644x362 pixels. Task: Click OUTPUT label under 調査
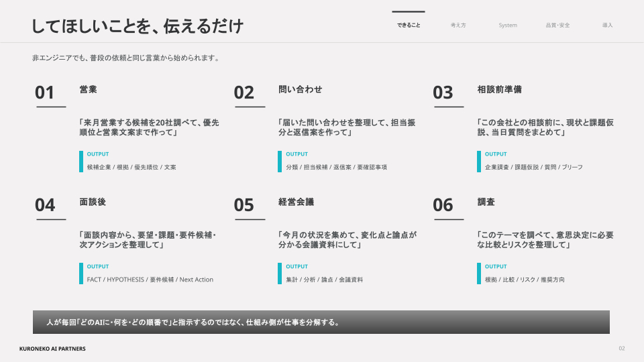[496, 266]
